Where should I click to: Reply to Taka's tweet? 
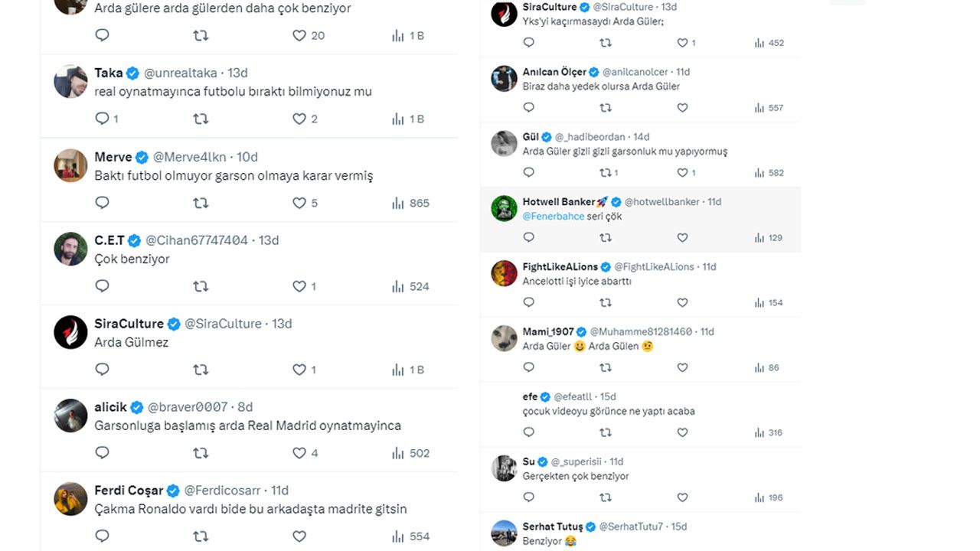102,119
